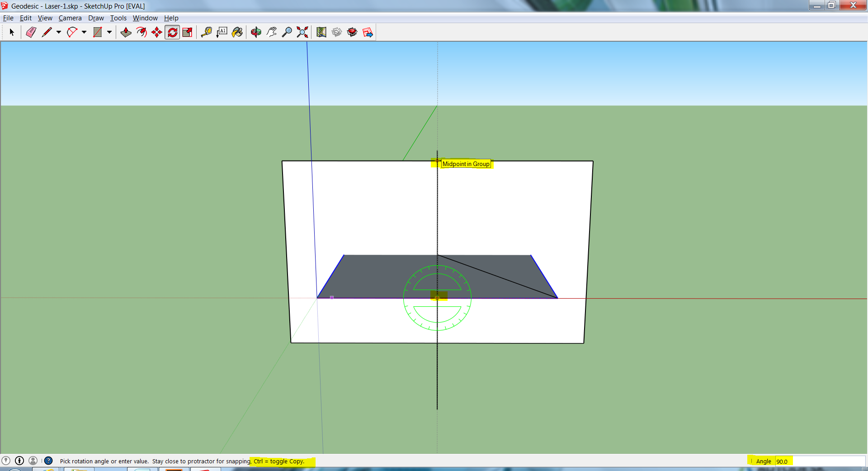Click the SketchUp logo in title bar

[x=5, y=6]
